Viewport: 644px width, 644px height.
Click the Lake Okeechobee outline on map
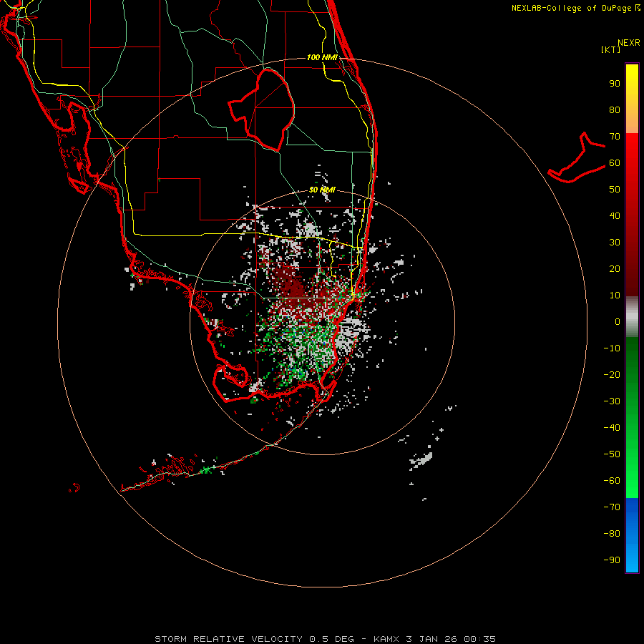(x=262, y=109)
